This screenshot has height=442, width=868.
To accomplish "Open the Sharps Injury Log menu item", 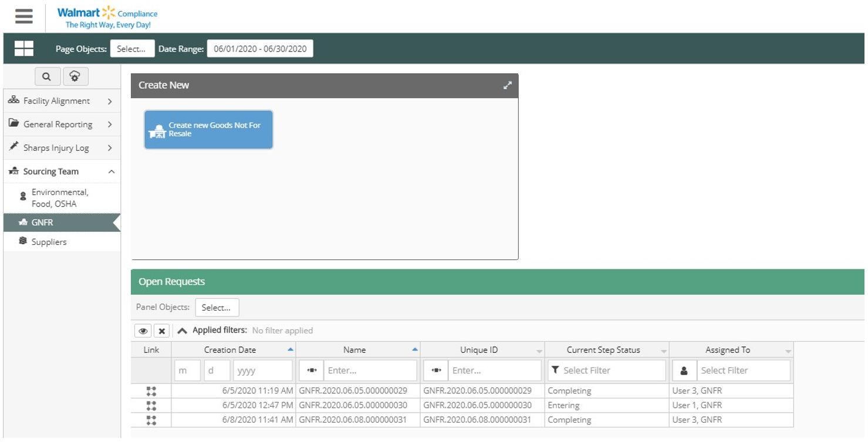I will [x=62, y=148].
